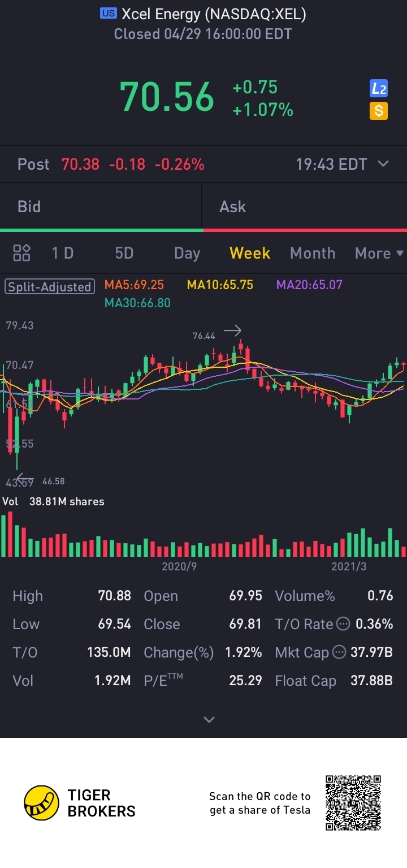Expand more stock details chevron
The height and width of the screenshot is (868, 407).
tap(209, 720)
